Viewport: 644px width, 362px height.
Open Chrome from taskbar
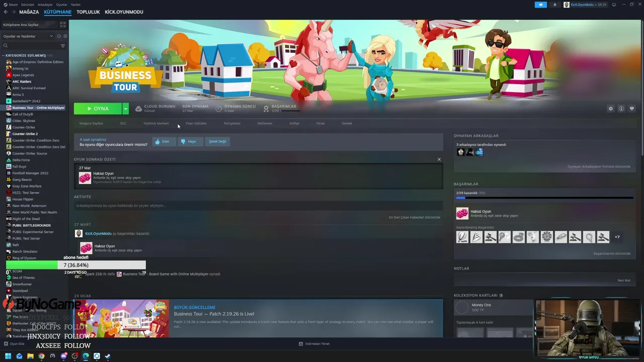[41, 356]
